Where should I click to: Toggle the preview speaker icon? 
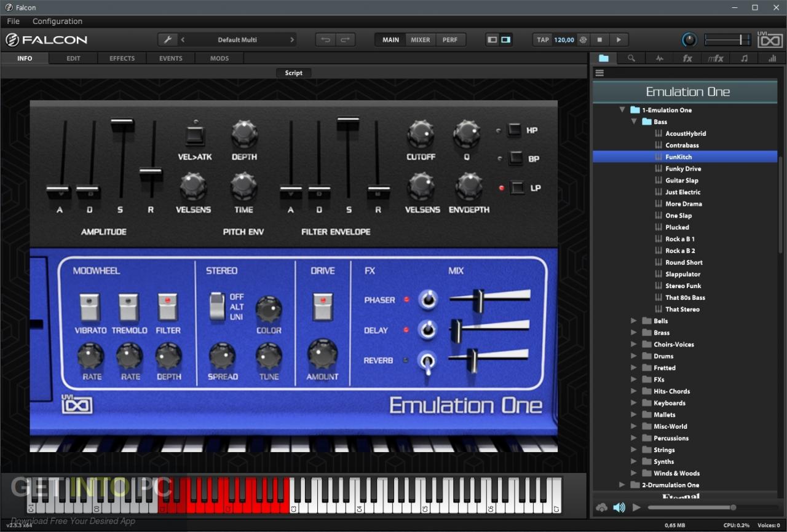coord(619,507)
